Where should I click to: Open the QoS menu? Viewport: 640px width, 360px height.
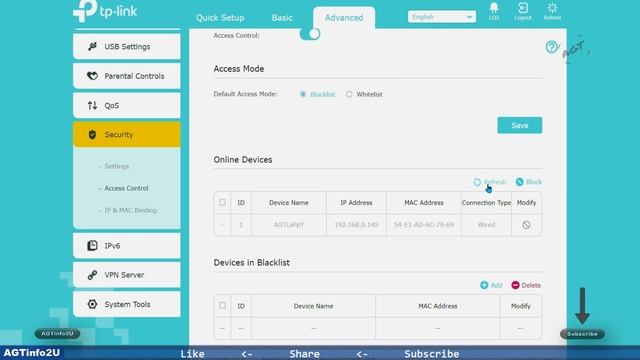pyautogui.click(x=127, y=105)
